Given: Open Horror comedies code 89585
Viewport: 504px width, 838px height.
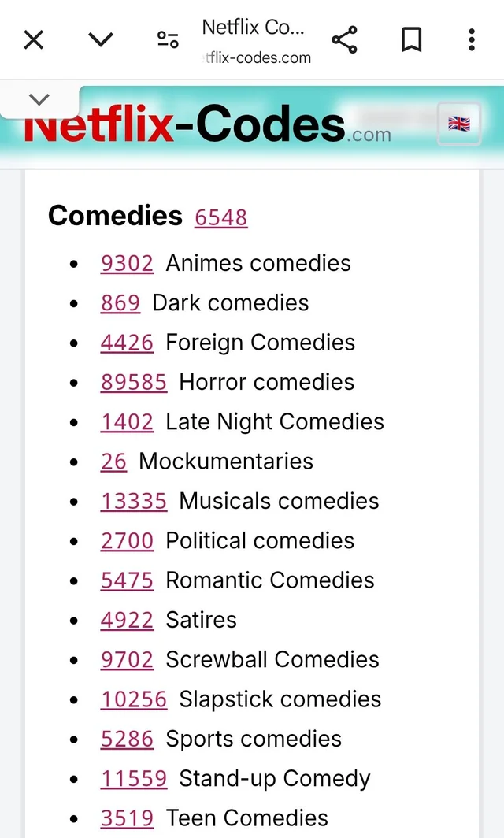Looking at the screenshot, I should [134, 383].
